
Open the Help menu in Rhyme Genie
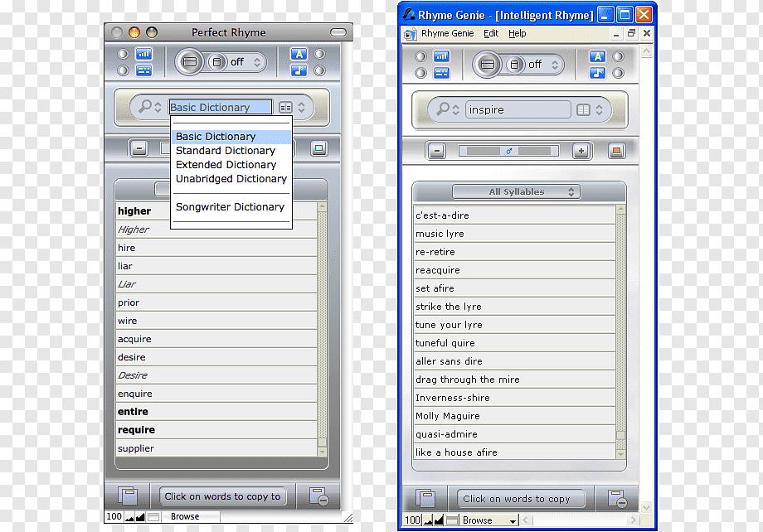[518, 33]
